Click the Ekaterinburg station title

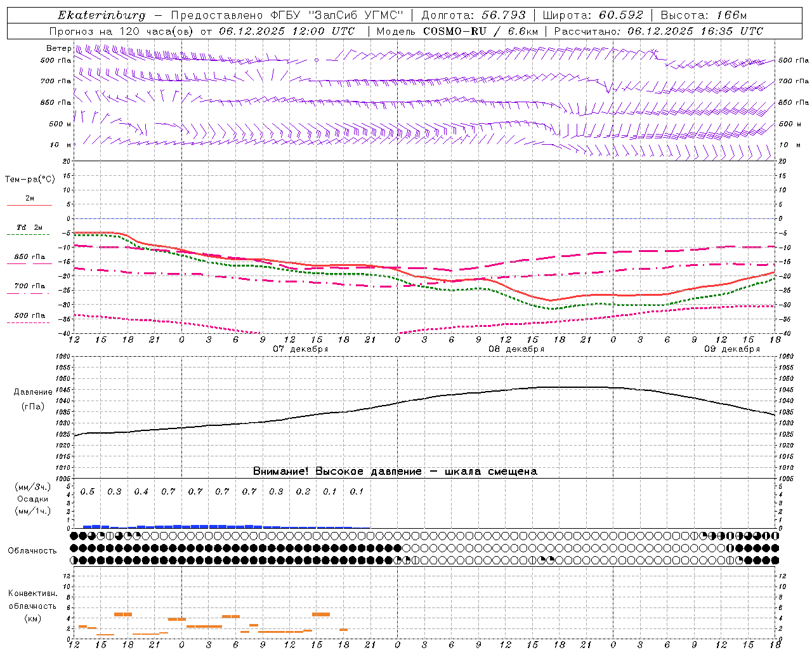101,15
